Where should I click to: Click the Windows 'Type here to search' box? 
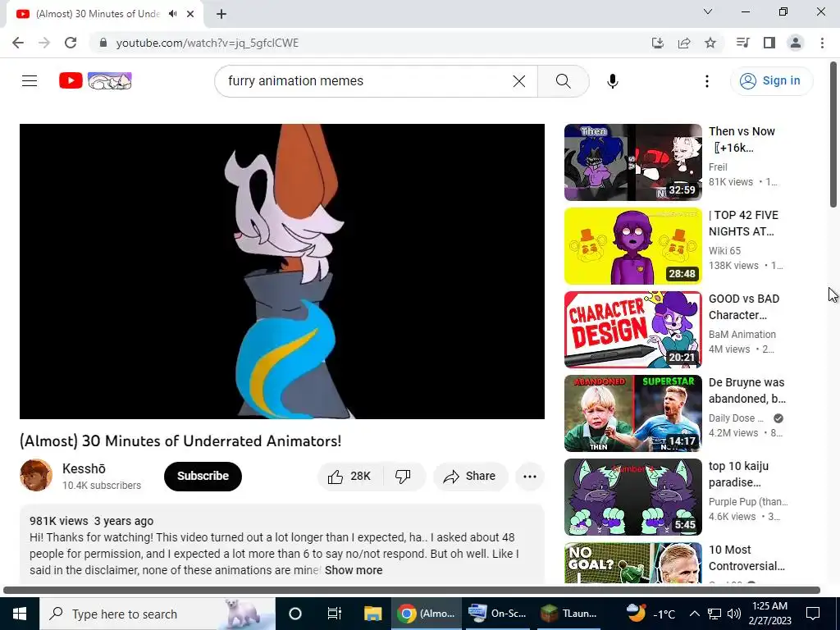pyautogui.click(x=157, y=614)
